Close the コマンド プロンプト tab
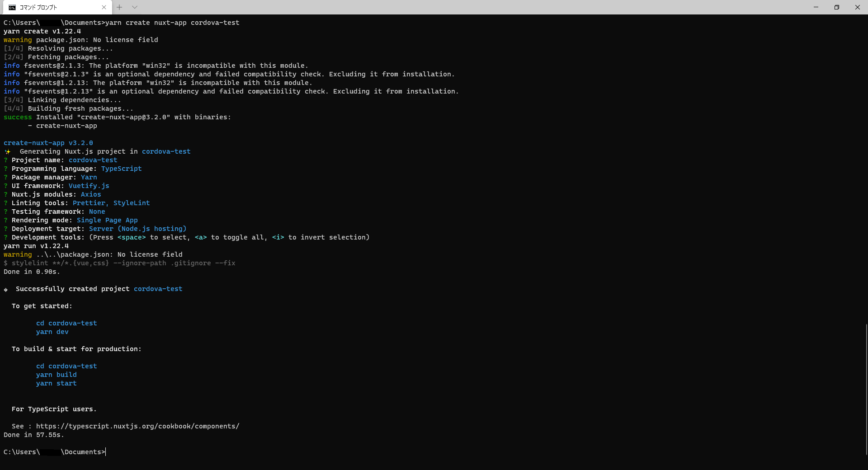Image resolution: width=868 pixels, height=470 pixels. point(104,7)
